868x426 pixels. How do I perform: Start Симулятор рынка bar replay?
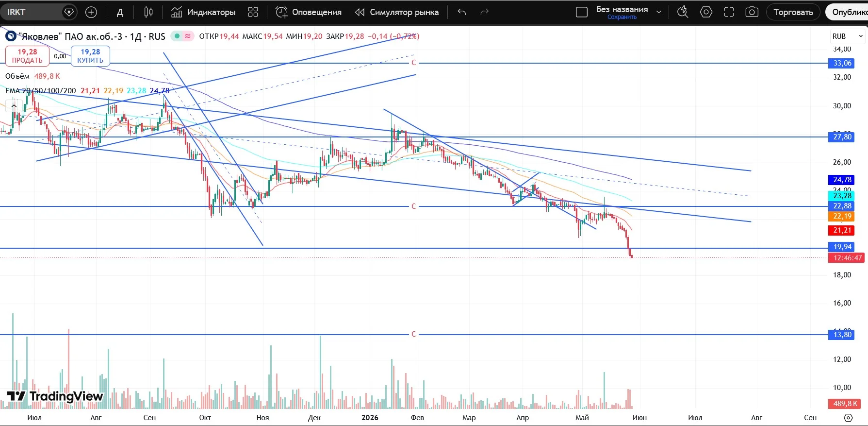[x=396, y=12]
